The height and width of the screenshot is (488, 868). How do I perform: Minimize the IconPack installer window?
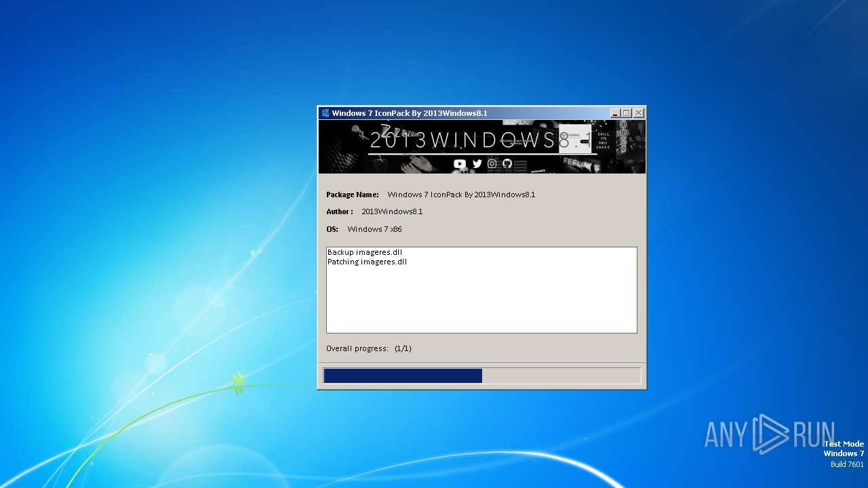click(x=615, y=113)
